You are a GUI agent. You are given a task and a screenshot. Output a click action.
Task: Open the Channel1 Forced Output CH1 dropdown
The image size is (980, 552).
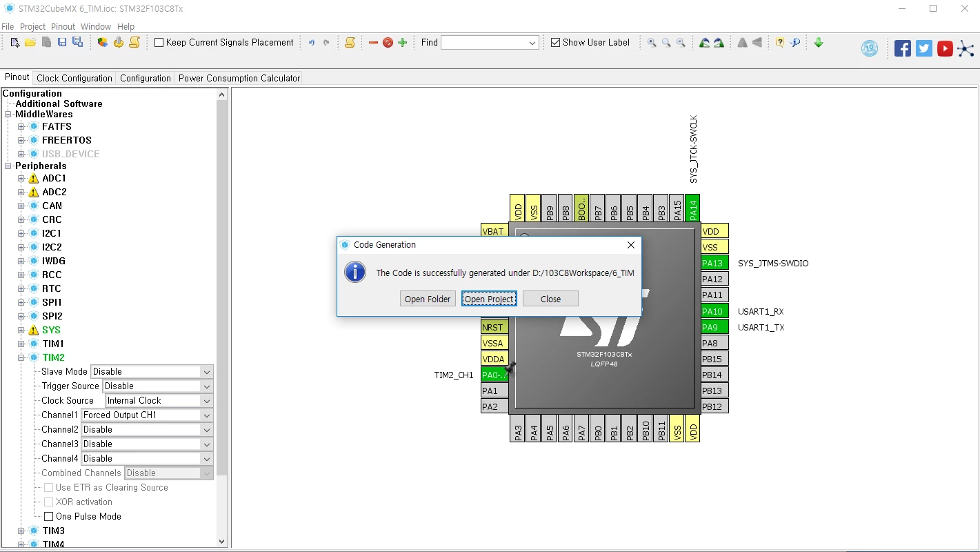(147, 415)
